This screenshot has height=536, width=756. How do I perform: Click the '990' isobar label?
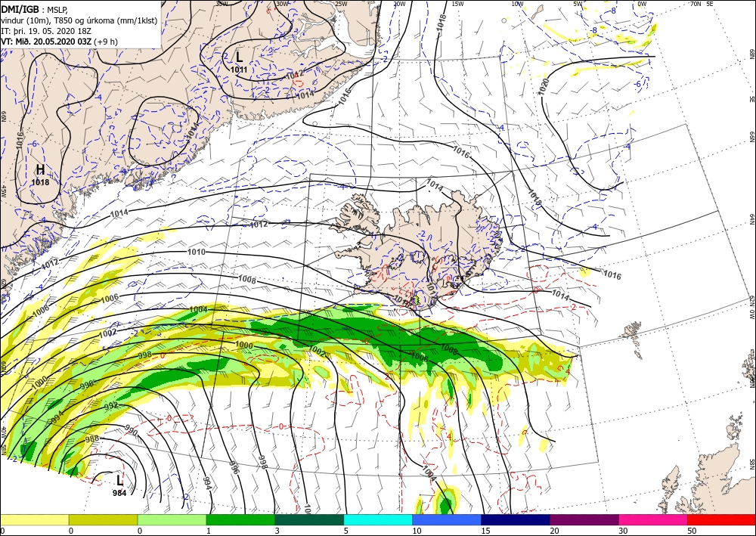pyautogui.click(x=131, y=430)
